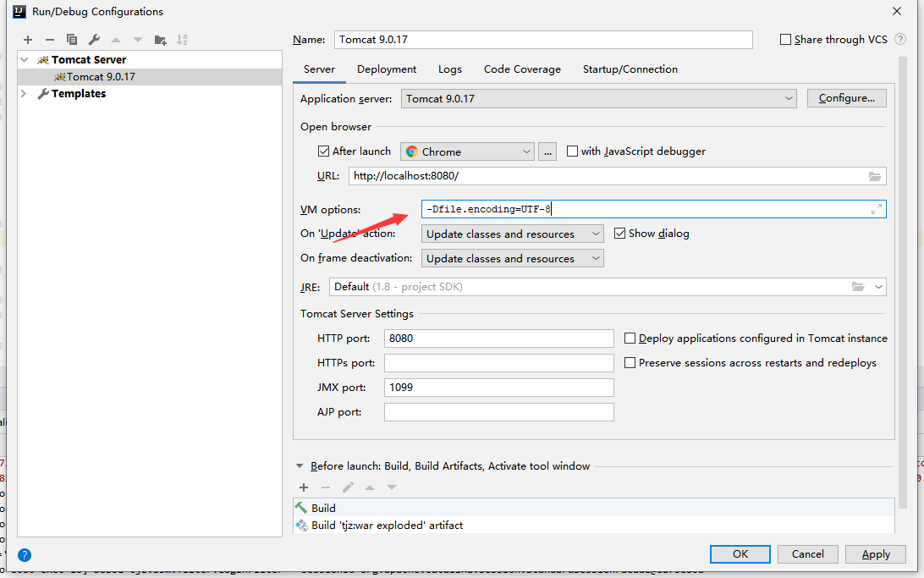Open dialog help question mark button
This screenshot has height=578, width=924.
tap(25, 555)
